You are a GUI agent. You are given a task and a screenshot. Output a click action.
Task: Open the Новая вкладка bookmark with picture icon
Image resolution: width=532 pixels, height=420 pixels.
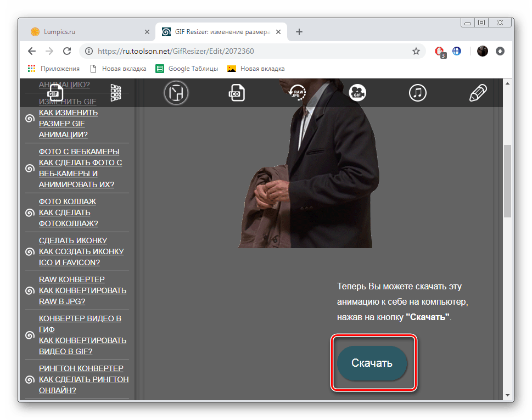[x=256, y=69]
